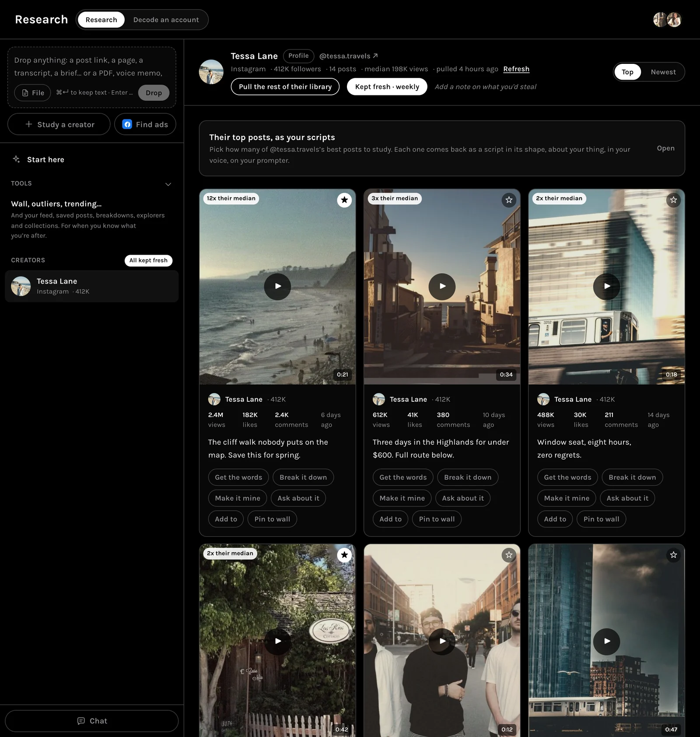Viewport: 700px width, 737px height.
Task: Switch to Decode an account tab
Action: [166, 20]
